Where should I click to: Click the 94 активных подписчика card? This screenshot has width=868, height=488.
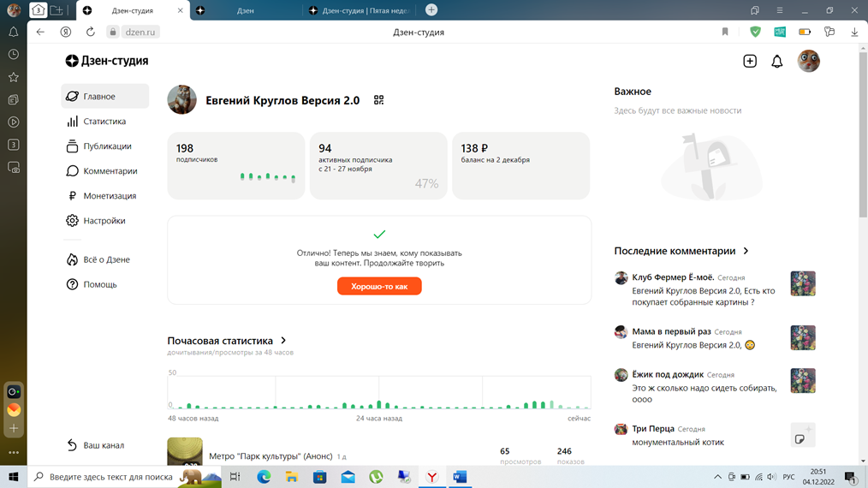(378, 165)
